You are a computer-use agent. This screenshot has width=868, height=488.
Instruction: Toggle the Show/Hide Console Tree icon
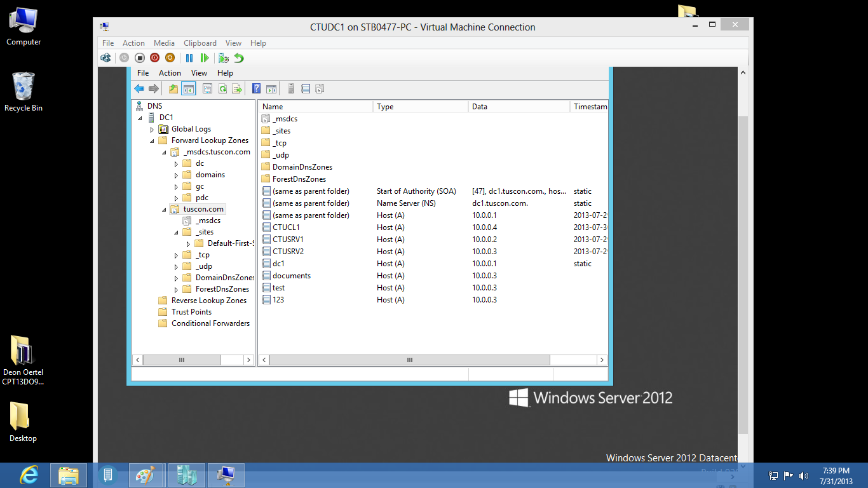tap(188, 89)
